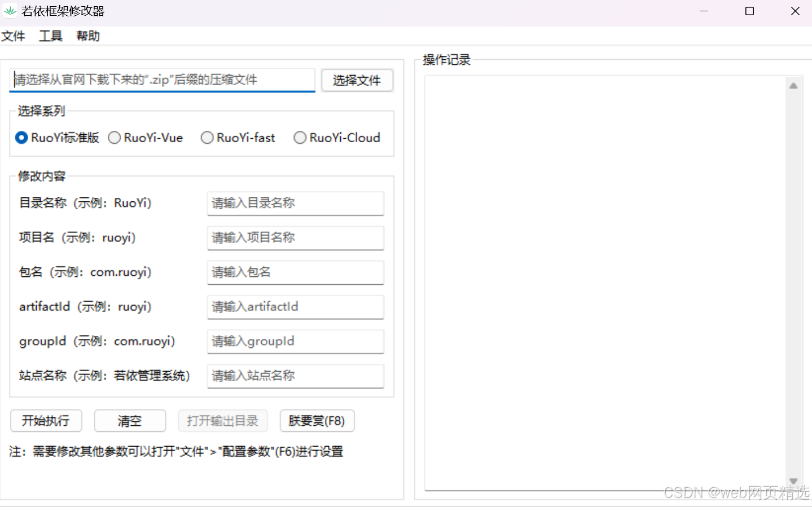Select the RuoYi标准版 radio button
Screen dimensions: 812x507
point(57,138)
